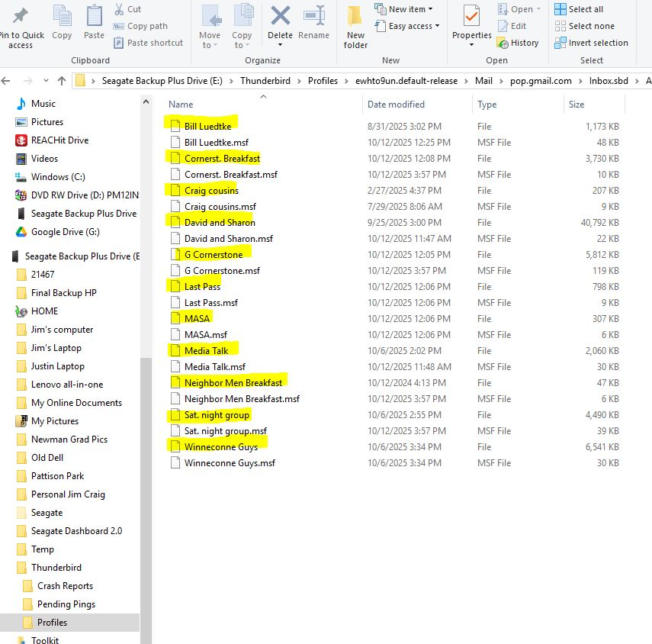
Task: Click Copy path command
Action: click(x=140, y=26)
